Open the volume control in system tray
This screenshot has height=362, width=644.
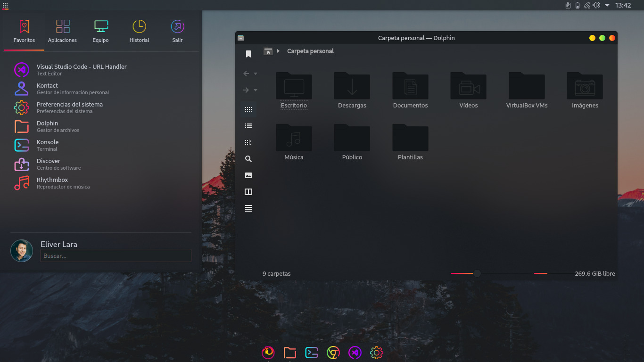(596, 5)
